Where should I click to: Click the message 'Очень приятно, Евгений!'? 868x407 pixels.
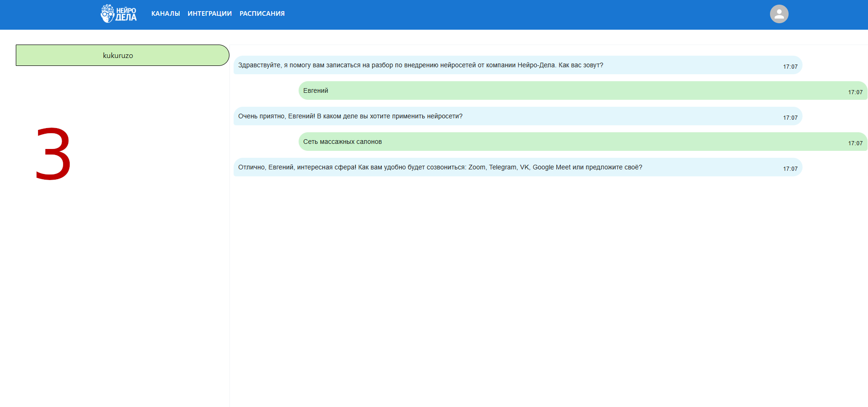(x=518, y=116)
